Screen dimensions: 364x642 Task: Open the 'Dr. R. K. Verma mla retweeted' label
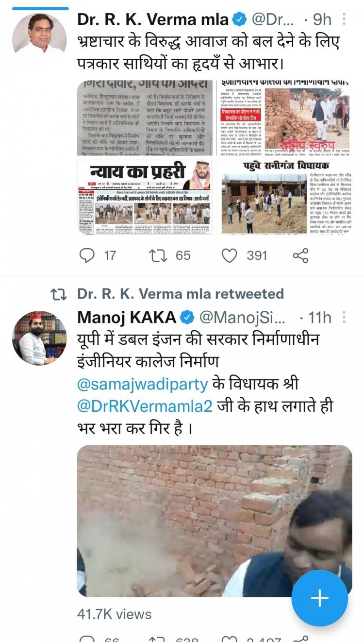(x=181, y=294)
